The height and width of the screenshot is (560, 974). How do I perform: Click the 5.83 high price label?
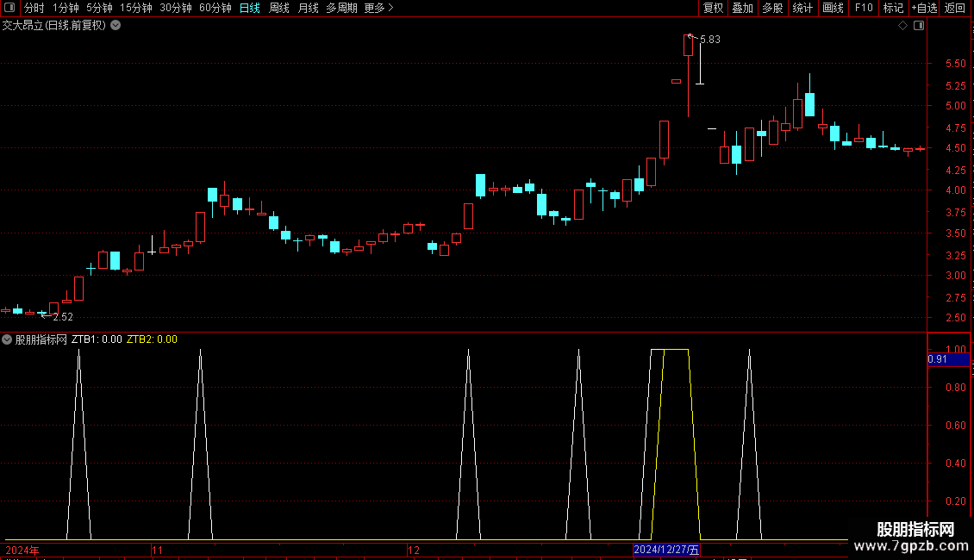[710, 39]
